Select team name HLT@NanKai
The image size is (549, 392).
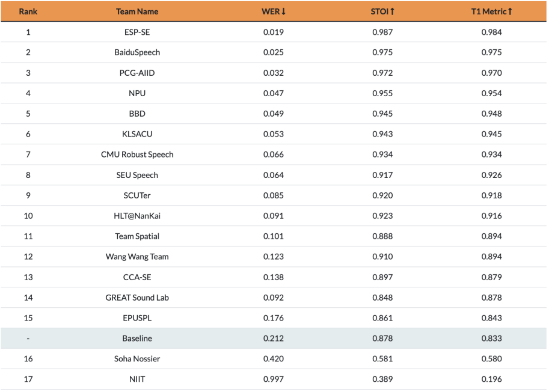click(137, 216)
